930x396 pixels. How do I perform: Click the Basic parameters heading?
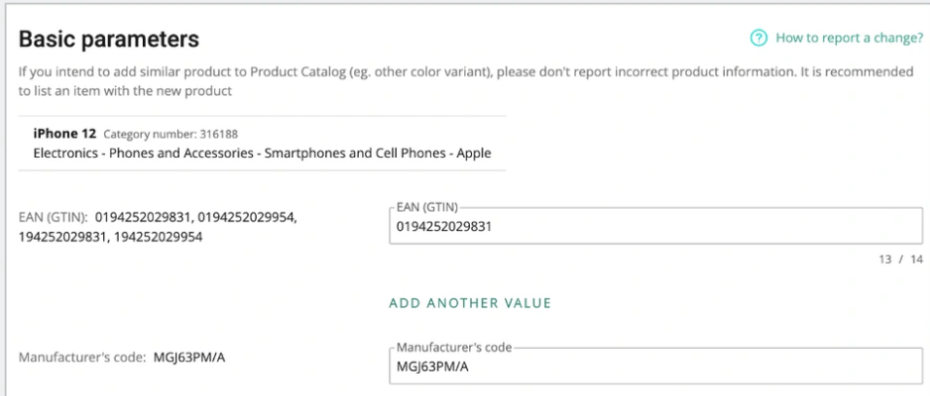click(x=109, y=39)
